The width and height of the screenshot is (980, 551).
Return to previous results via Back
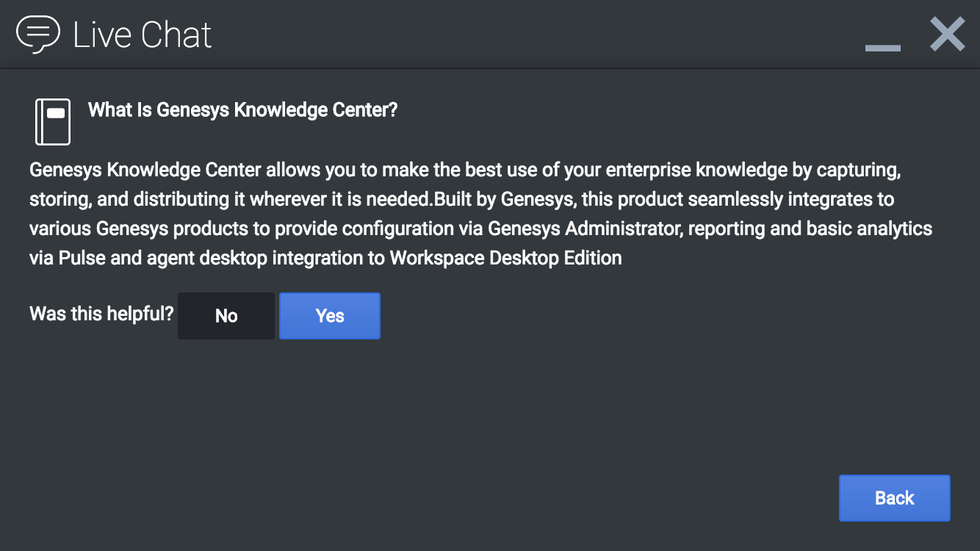tap(894, 498)
